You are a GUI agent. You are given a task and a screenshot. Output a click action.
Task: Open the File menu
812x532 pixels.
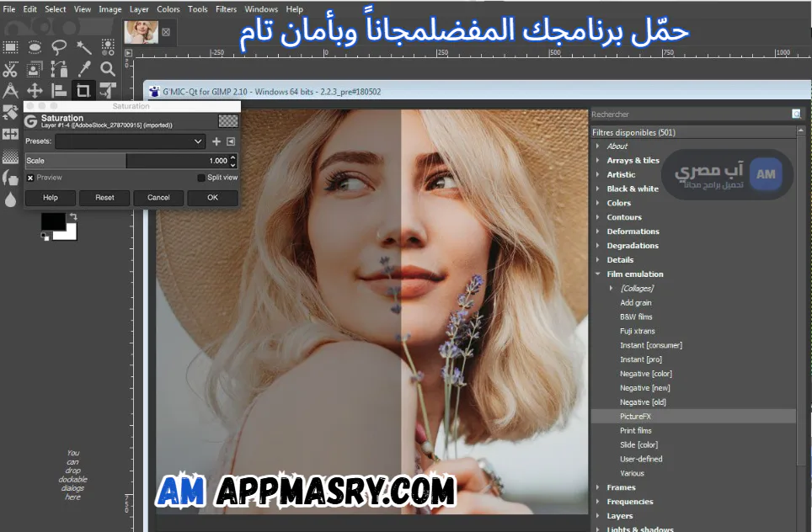[9, 9]
